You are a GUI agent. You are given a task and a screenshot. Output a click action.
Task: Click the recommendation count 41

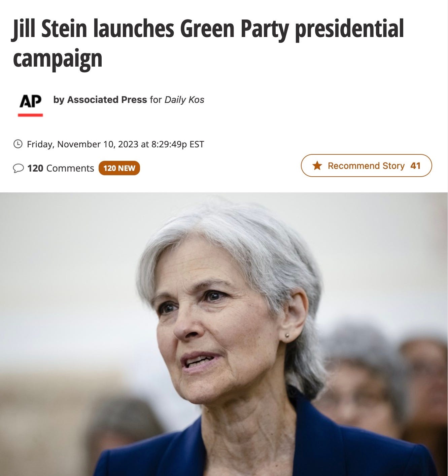click(x=415, y=166)
